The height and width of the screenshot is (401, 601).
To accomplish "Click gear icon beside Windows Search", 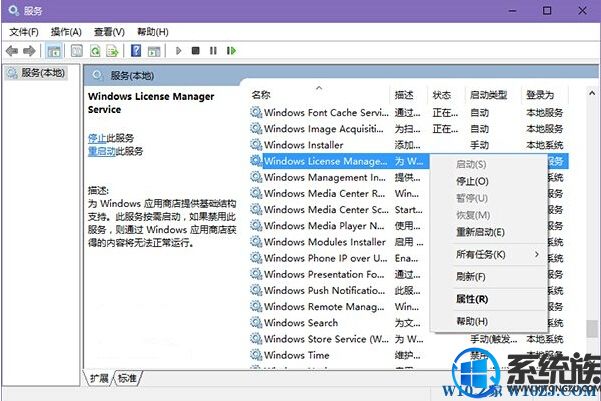I will coord(256,322).
